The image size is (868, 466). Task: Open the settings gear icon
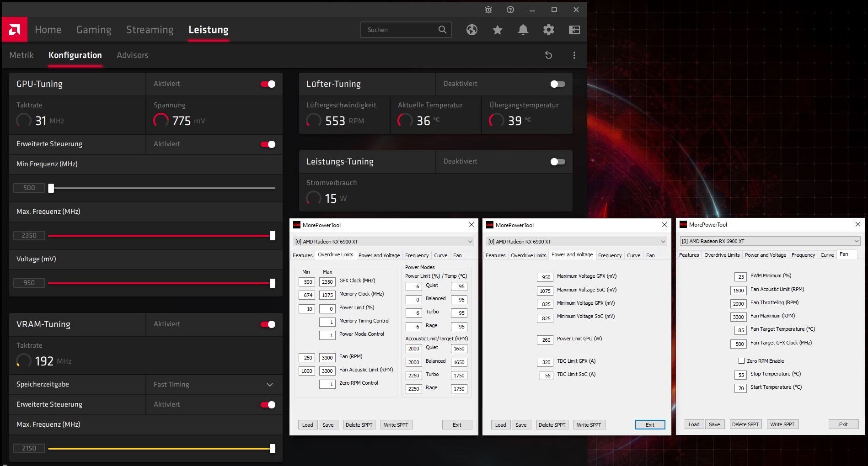coord(549,30)
